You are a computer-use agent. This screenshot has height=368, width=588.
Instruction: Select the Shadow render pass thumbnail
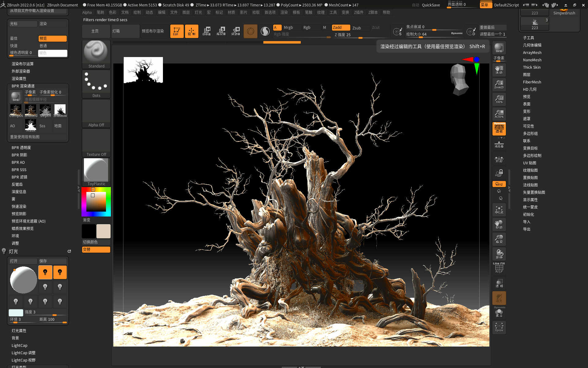point(60,110)
